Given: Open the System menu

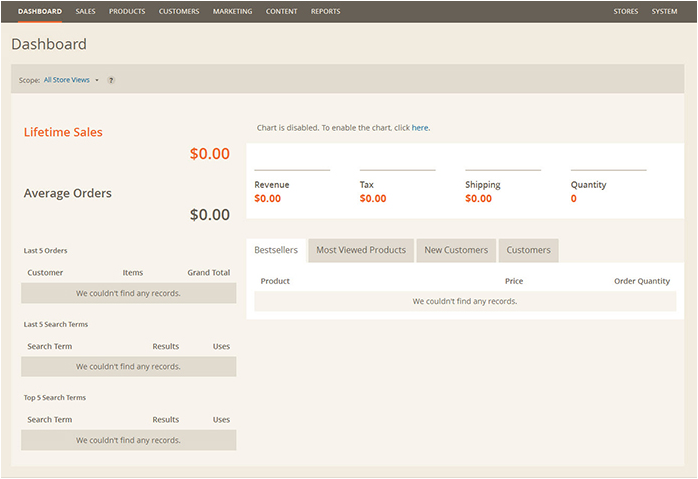Looking at the screenshot, I should tap(664, 12).
